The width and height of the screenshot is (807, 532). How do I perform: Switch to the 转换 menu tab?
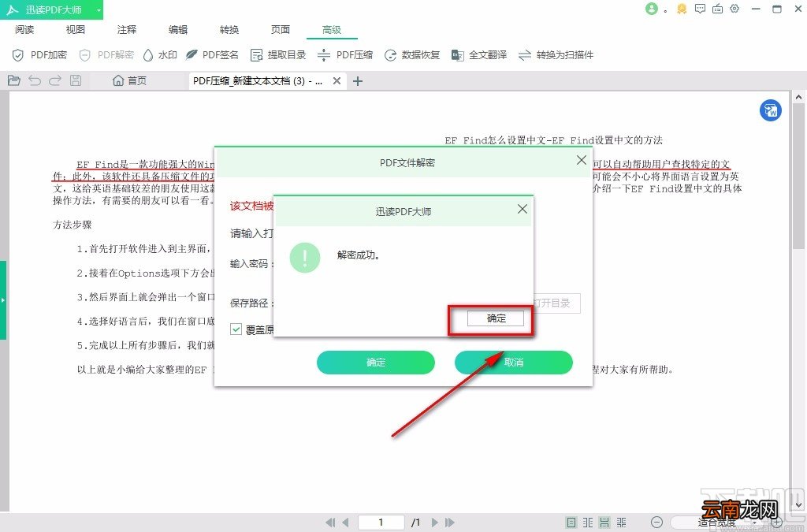point(229,29)
